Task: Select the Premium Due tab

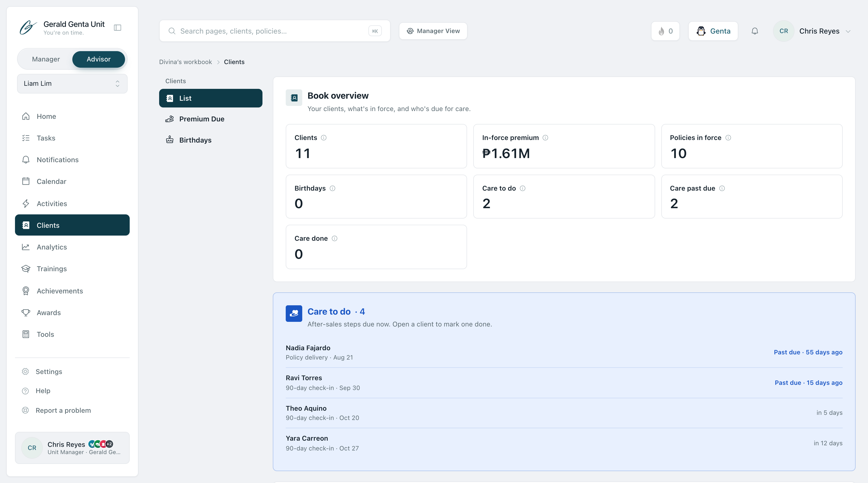Action: tap(211, 119)
